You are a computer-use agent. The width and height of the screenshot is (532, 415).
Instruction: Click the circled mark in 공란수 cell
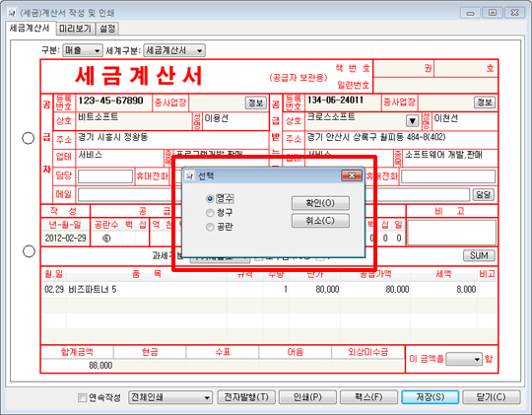[106, 239]
